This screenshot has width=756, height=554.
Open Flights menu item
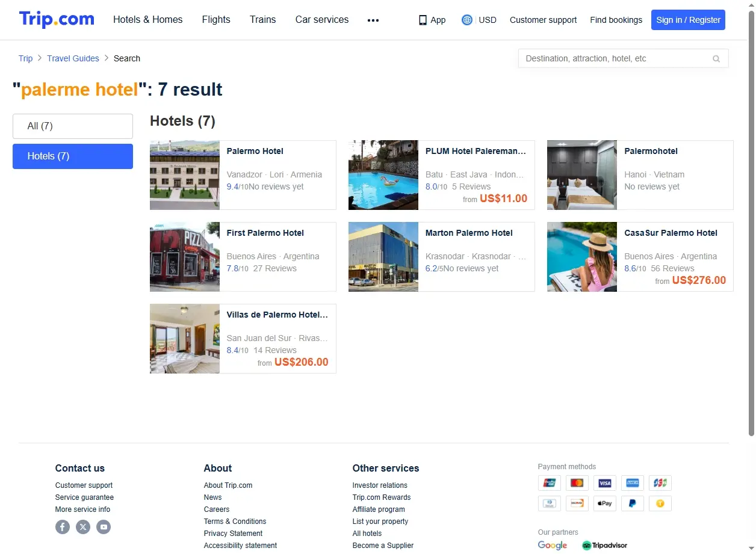(x=216, y=20)
